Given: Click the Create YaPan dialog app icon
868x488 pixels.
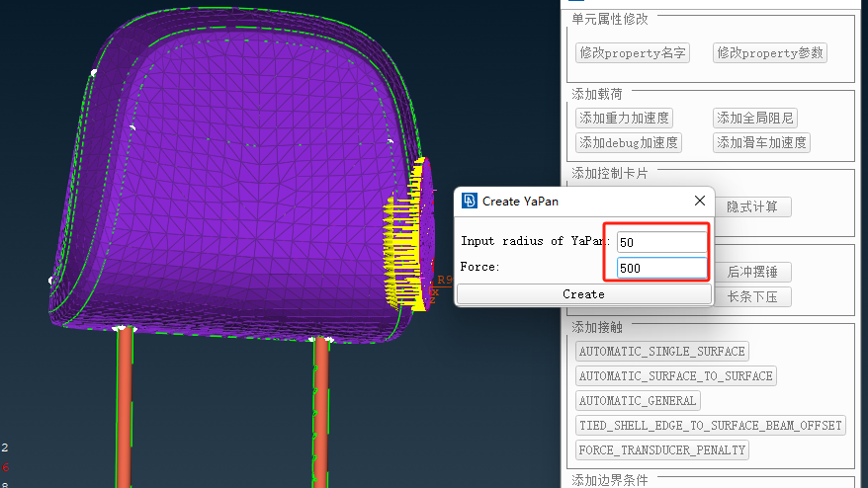Looking at the screenshot, I should [x=470, y=201].
